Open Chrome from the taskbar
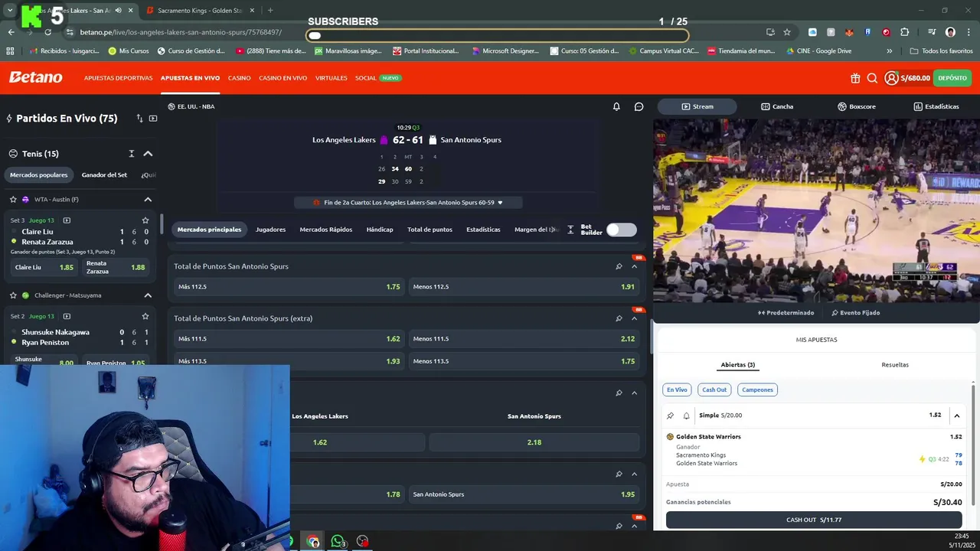 coord(312,541)
